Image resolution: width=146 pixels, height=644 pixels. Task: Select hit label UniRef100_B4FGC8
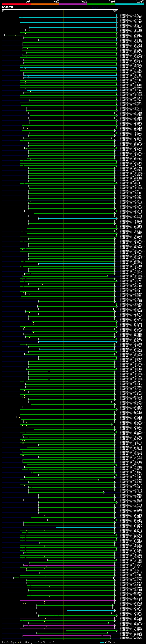click(x=131, y=70)
